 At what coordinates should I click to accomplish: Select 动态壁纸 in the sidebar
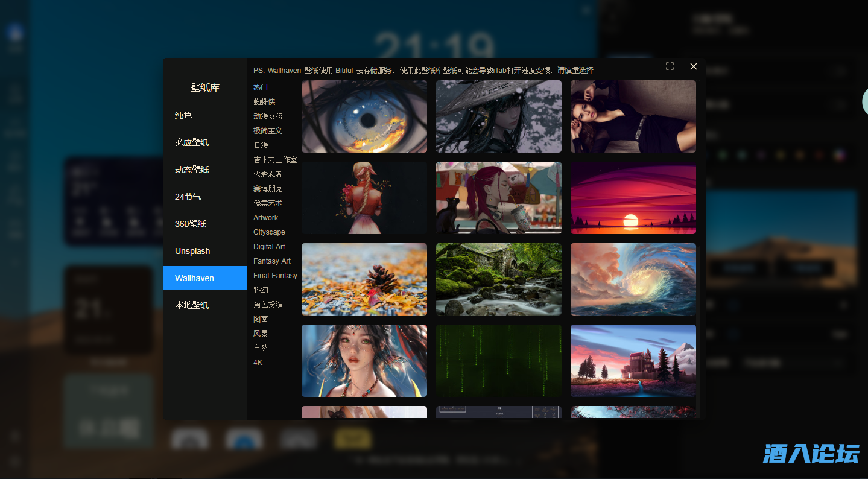205,170
